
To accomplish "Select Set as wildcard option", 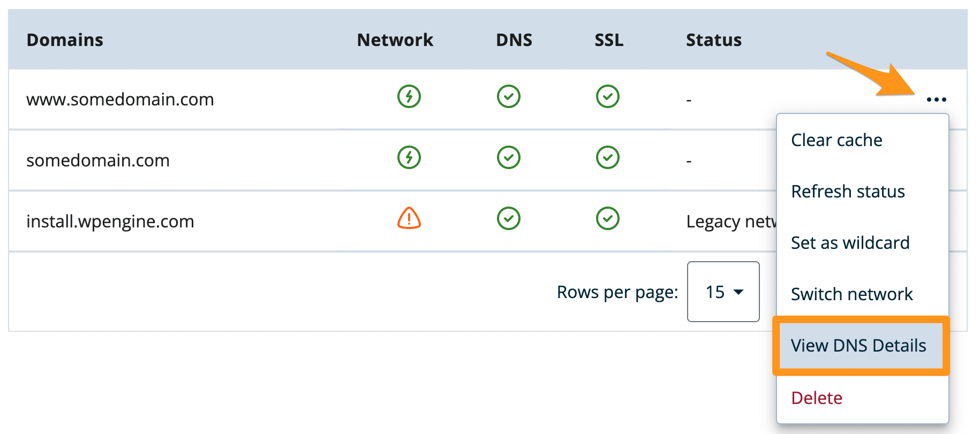I will [x=850, y=243].
